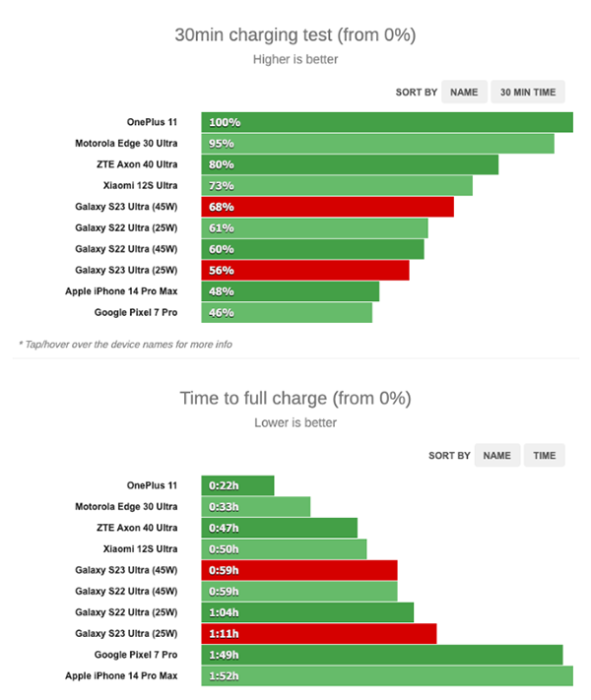The height and width of the screenshot is (700, 591).
Task: Open Galaxy S23 Ultra (45W) in 30min test
Action: [126, 207]
